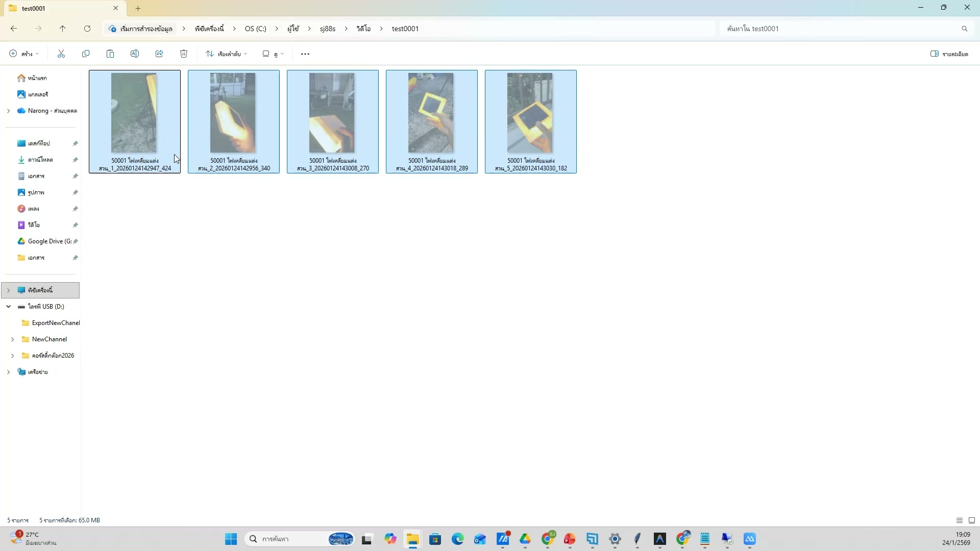
Task: Rename the selection using the Rename icon
Action: tap(135, 54)
